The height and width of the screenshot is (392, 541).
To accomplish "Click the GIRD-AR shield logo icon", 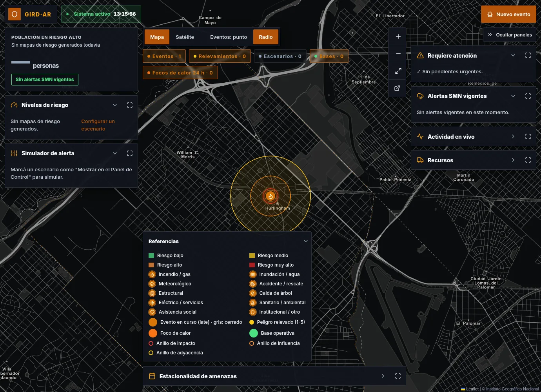I will (x=15, y=14).
